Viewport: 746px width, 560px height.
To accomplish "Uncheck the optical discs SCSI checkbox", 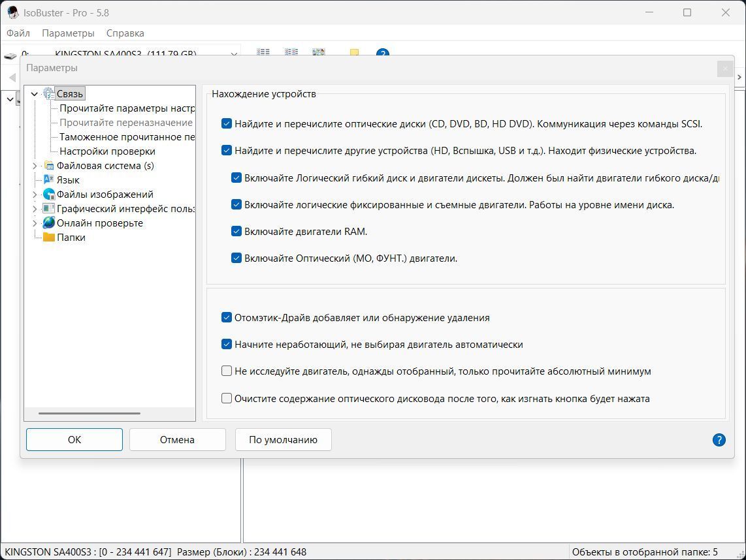I will (227, 123).
